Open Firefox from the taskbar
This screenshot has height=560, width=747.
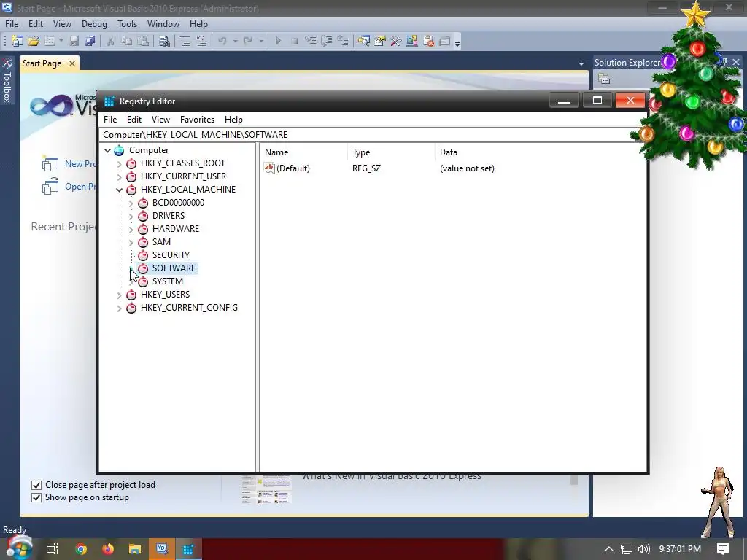(x=108, y=549)
